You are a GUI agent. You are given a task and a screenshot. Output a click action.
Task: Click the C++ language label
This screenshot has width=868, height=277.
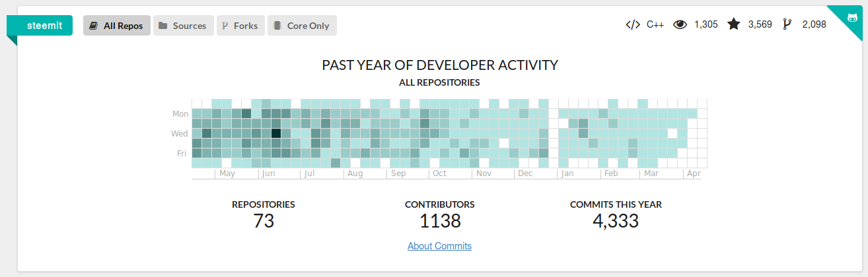655,24
